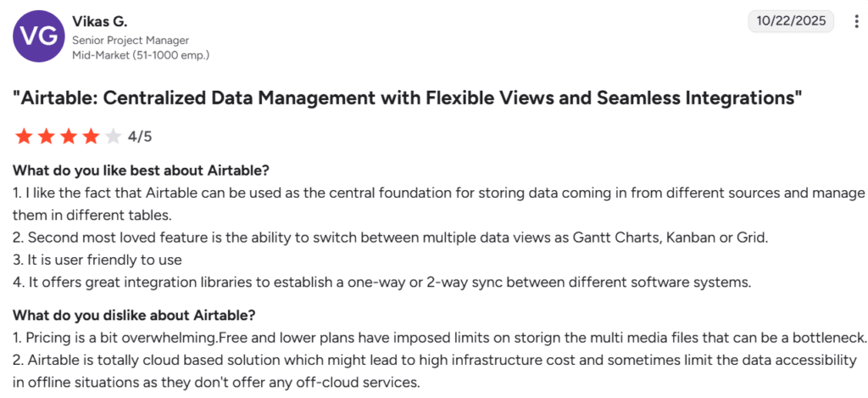Click the 4/5 rating score text
Viewport: 868px width, 398px height.
[x=140, y=137]
